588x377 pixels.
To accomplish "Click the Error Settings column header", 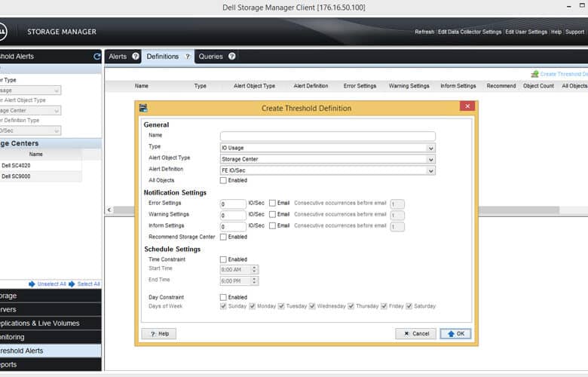I will tap(360, 86).
